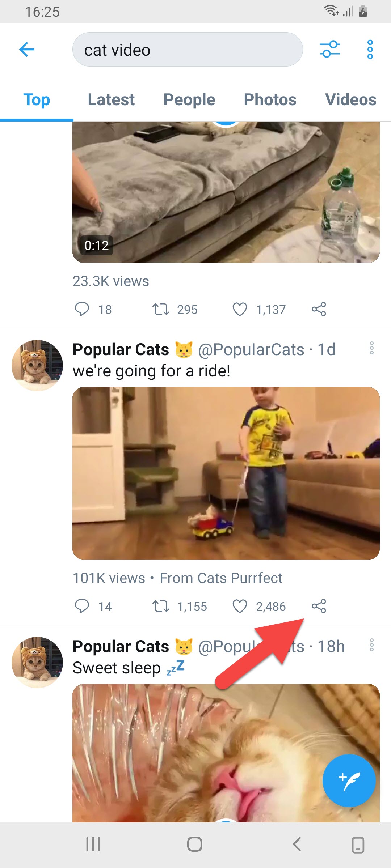Tap the back arrow beside search bar
This screenshot has height=868, width=391.
click(27, 50)
